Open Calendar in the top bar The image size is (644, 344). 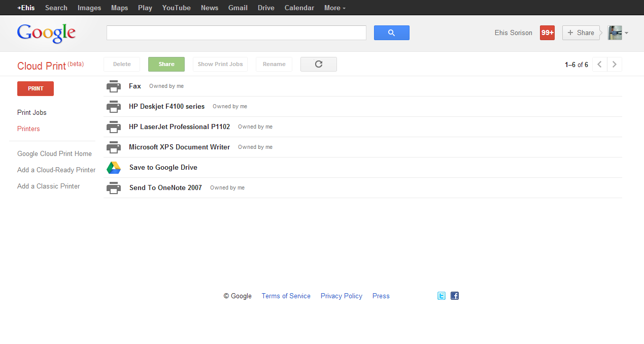[299, 8]
